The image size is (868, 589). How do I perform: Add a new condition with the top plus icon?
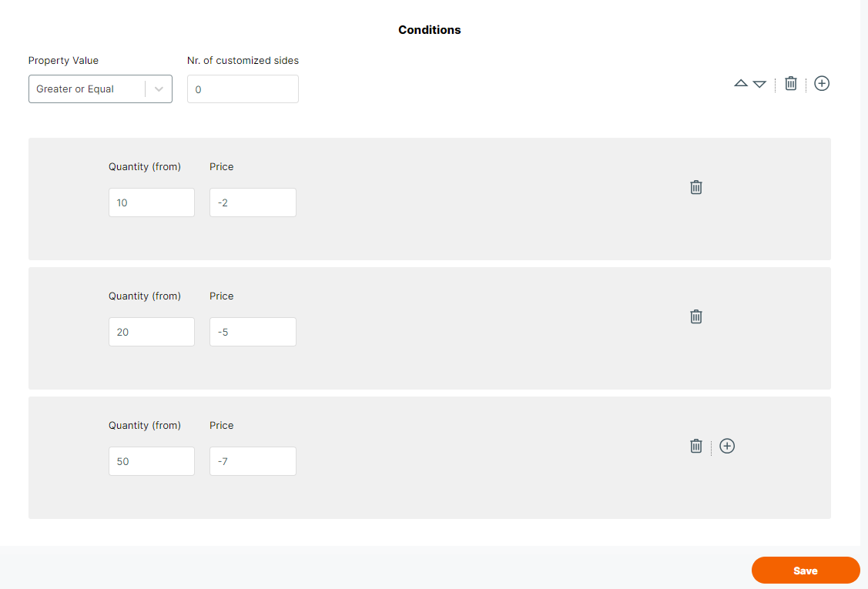click(x=822, y=84)
